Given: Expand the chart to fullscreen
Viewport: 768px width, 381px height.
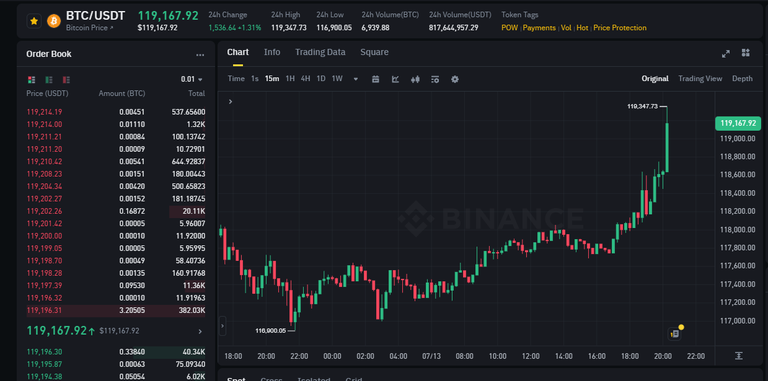Looking at the screenshot, I should pos(726,53).
